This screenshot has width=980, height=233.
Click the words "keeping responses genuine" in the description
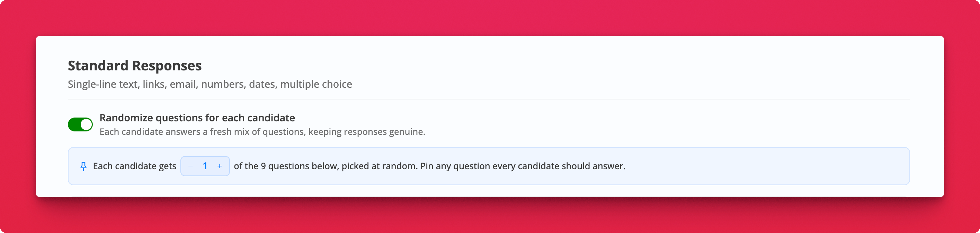click(x=367, y=132)
